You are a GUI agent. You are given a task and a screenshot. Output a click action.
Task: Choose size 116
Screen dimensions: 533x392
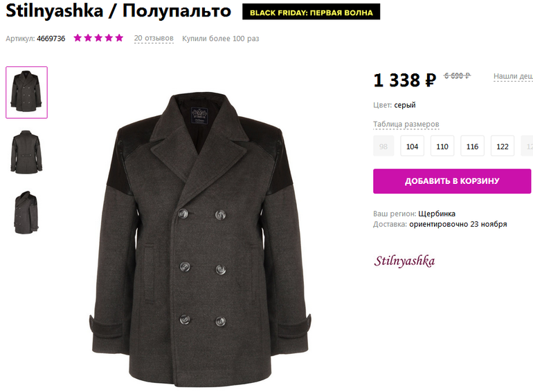click(472, 146)
